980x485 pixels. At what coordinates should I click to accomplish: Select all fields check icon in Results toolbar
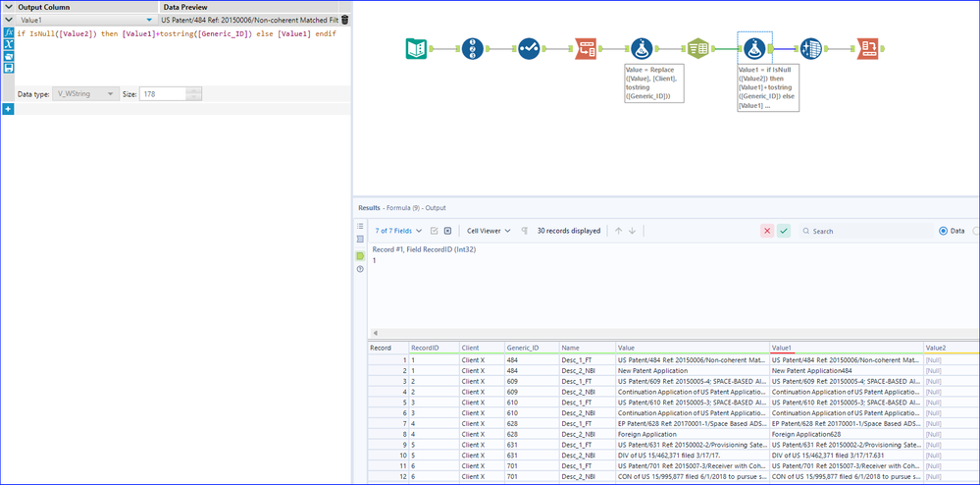point(435,231)
